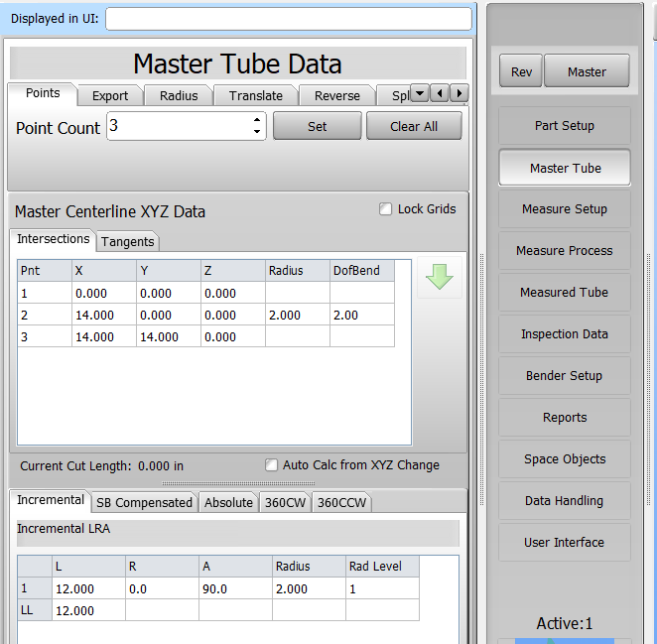
Task: Click the Displayed in UI text field
Action: click(288, 19)
